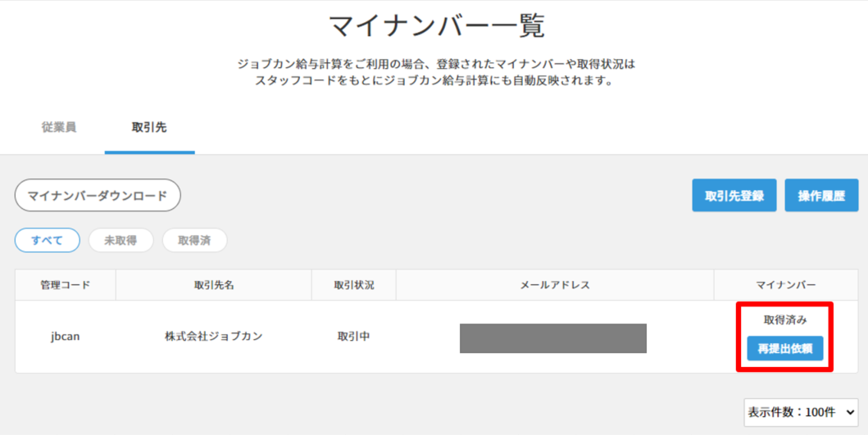Open 取引先登録 registration
The width and height of the screenshot is (868, 435).
734,195
